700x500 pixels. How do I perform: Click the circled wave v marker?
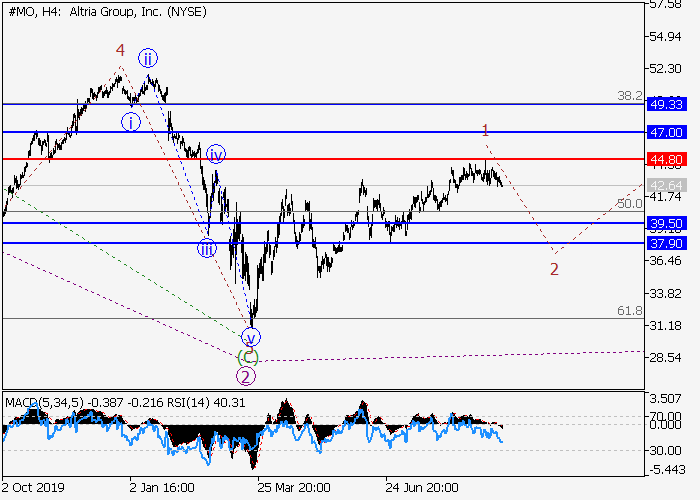click(251, 336)
